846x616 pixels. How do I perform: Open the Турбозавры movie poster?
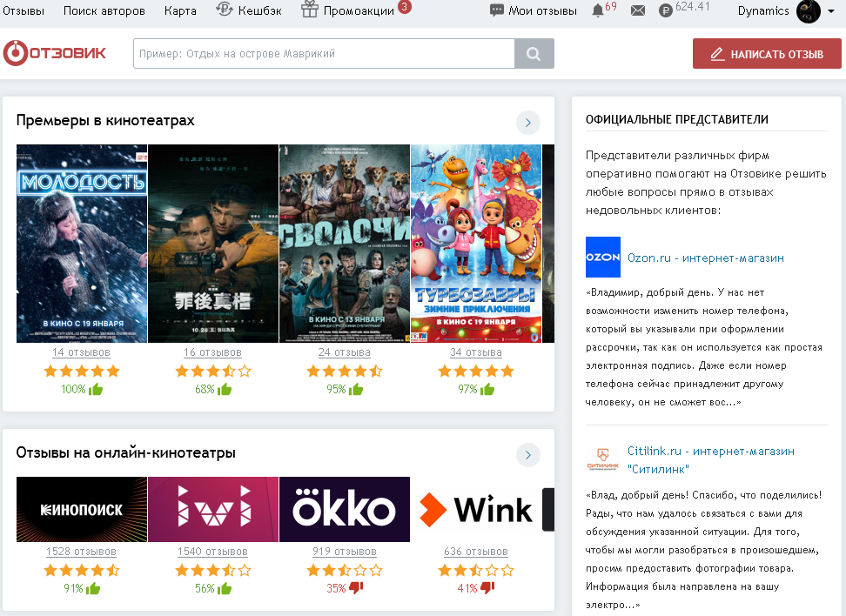tap(475, 244)
